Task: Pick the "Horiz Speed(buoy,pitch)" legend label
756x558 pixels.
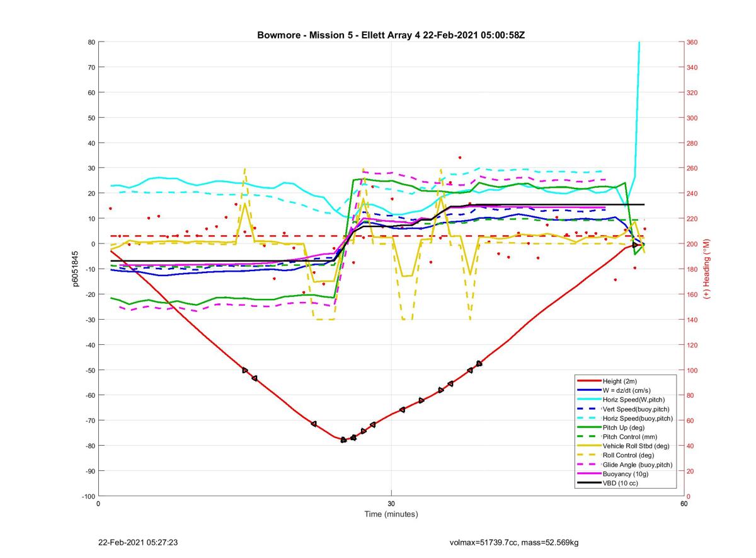Action: (x=638, y=419)
